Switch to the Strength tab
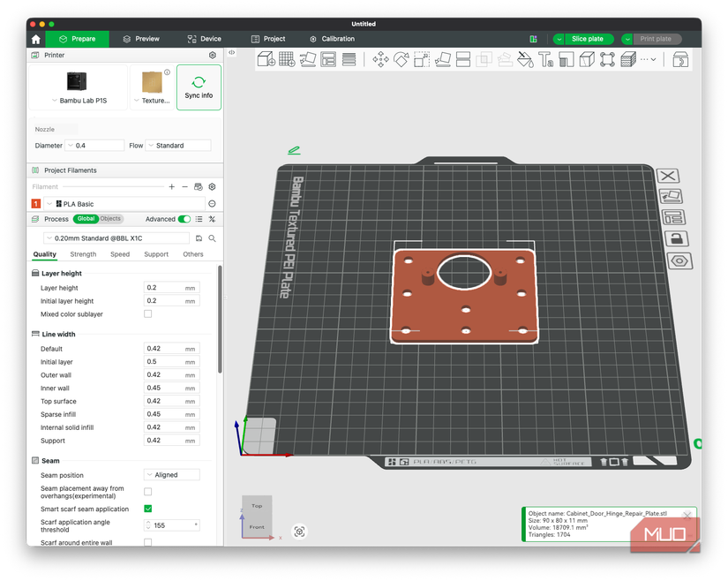 (83, 254)
